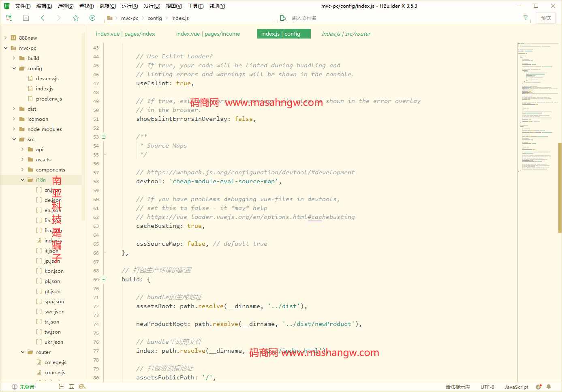Click the filter funnel icon

(526, 18)
